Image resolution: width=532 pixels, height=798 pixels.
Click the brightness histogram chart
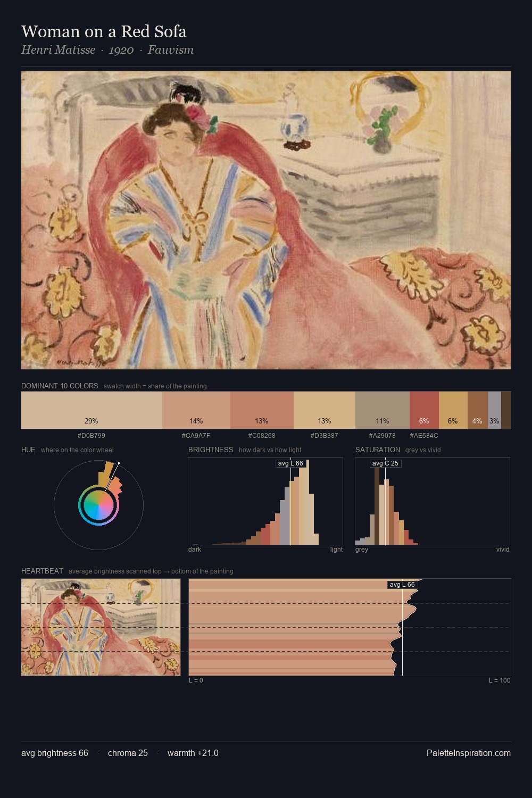(x=265, y=501)
